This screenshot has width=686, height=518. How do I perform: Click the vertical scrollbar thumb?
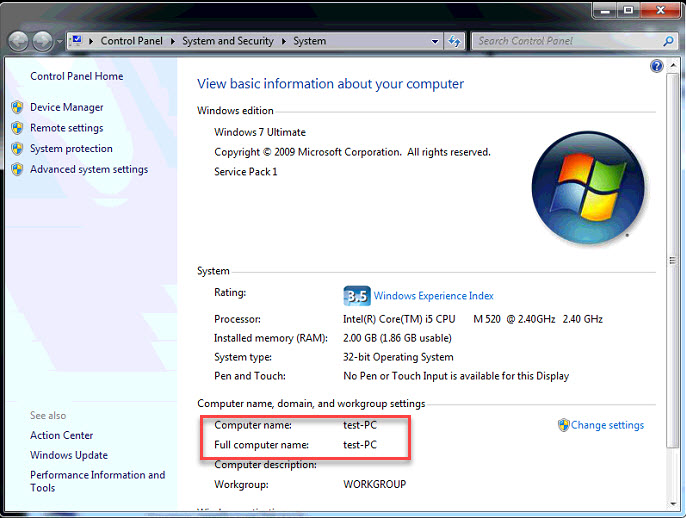(x=673, y=260)
